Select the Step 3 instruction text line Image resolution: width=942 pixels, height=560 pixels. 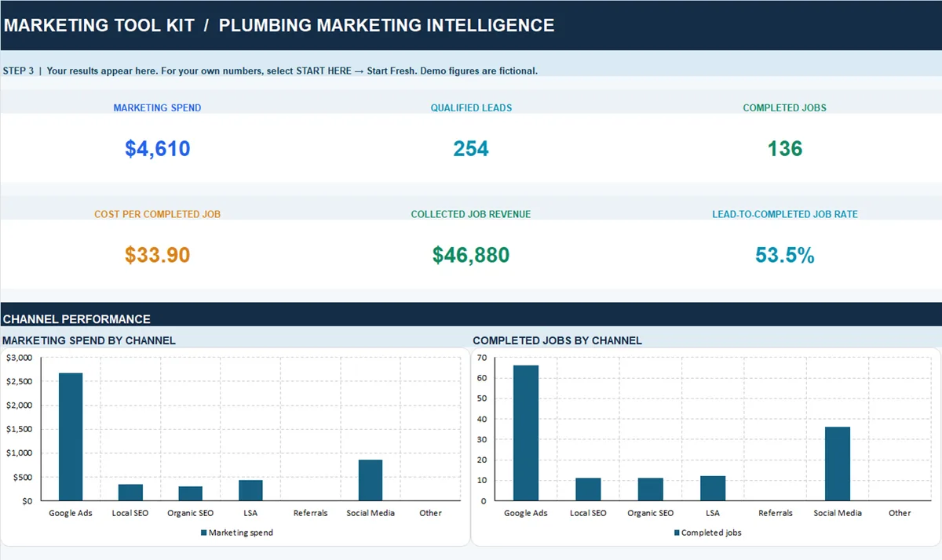point(270,71)
